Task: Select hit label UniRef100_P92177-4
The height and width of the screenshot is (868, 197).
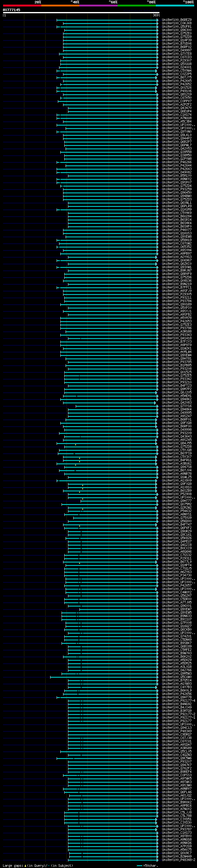Action: pos(179,701)
